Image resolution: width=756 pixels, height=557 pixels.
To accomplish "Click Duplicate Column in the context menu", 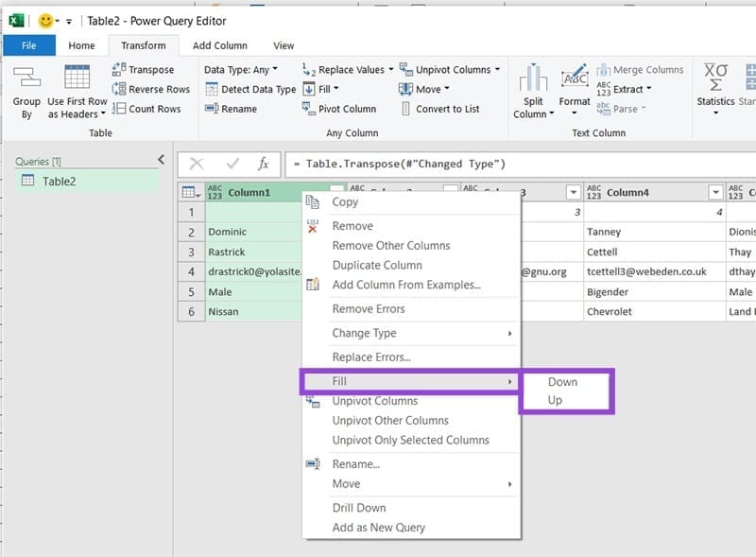I will point(376,266).
